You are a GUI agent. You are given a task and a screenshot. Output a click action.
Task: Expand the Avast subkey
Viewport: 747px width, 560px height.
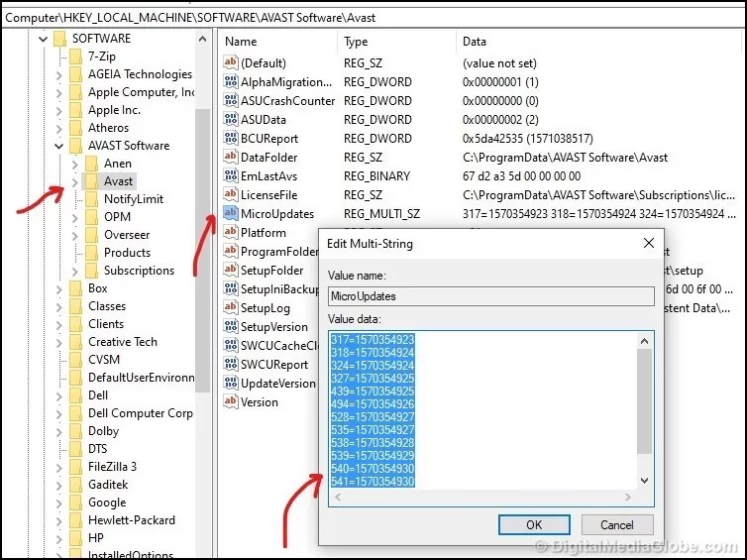click(x=74, y=181)
